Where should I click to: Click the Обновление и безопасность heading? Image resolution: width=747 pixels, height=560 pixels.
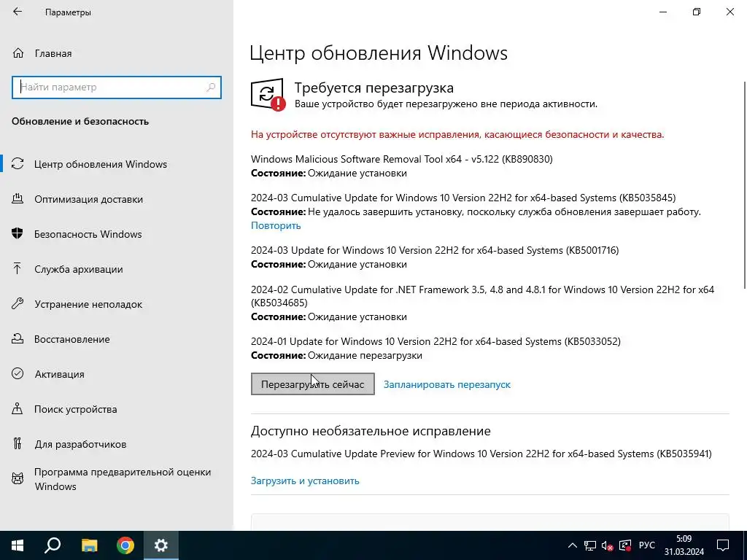tap(80, 122)
